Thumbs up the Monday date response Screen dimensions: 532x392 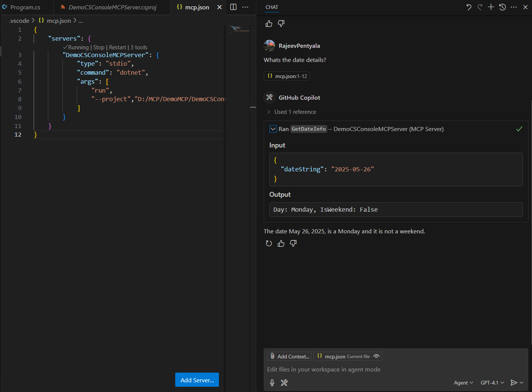(x=281, y=243)
